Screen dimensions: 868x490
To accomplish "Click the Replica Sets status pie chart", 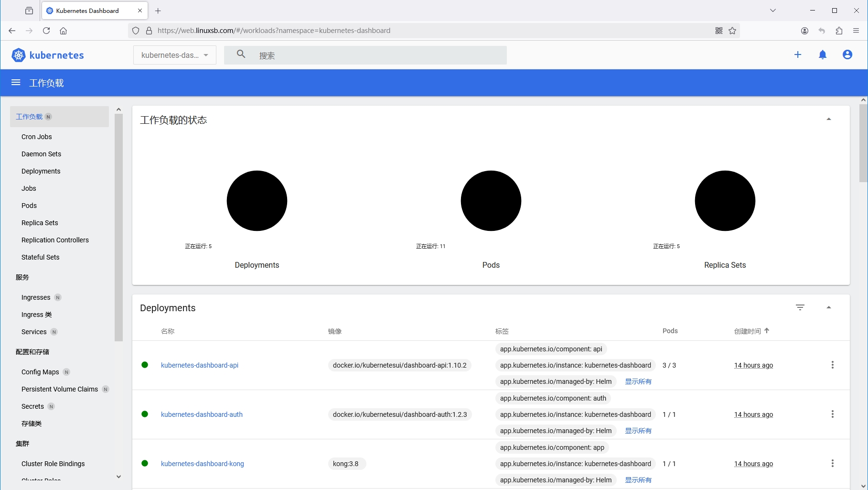I will coord(725,201).
